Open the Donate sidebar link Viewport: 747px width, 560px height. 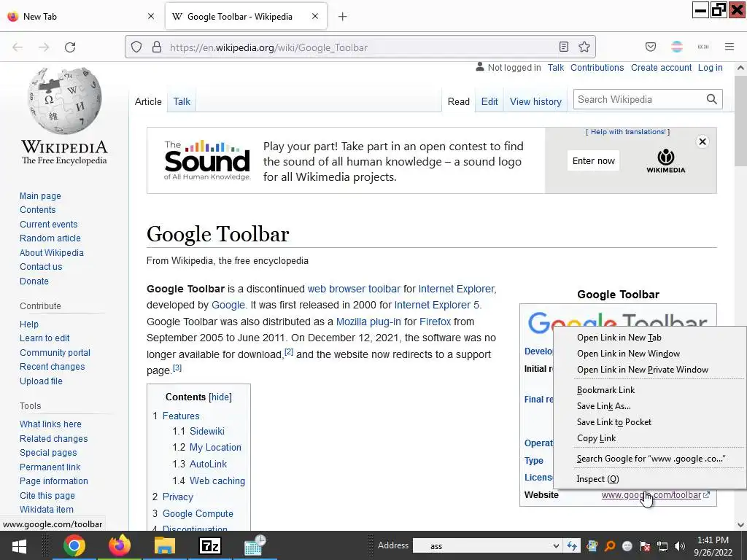click(34, 281)
